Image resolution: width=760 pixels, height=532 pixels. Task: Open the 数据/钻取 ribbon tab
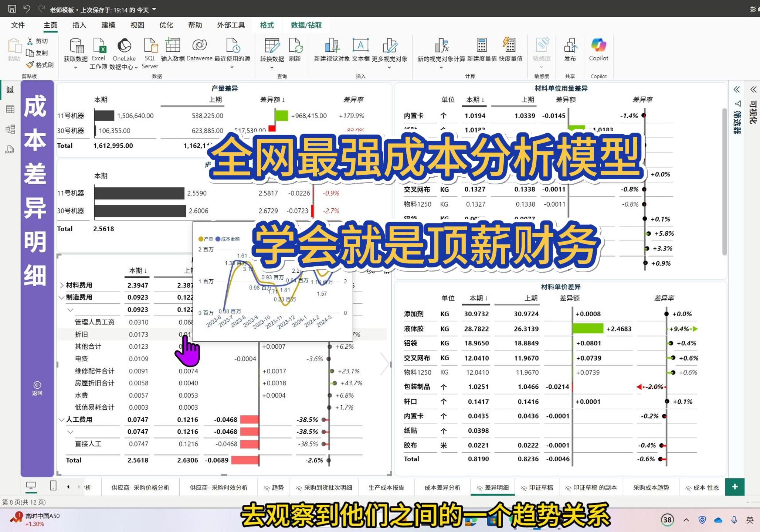pos(306,25)
